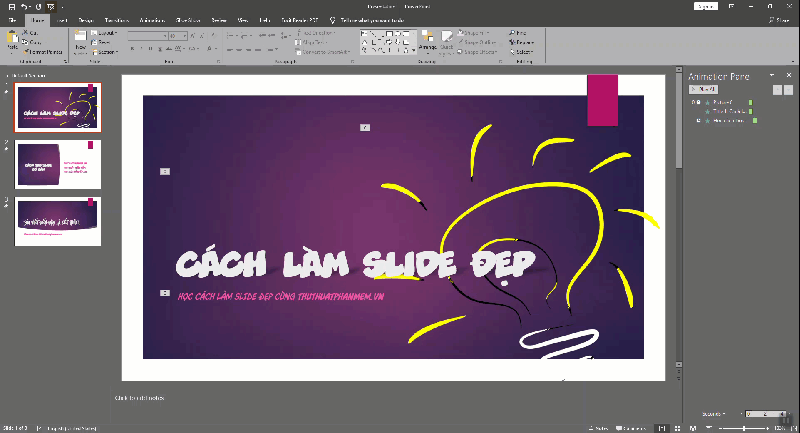Move animation later with down arrow
Image resolution: width=800 pixels, height=433 pixels.
[788, 90]
